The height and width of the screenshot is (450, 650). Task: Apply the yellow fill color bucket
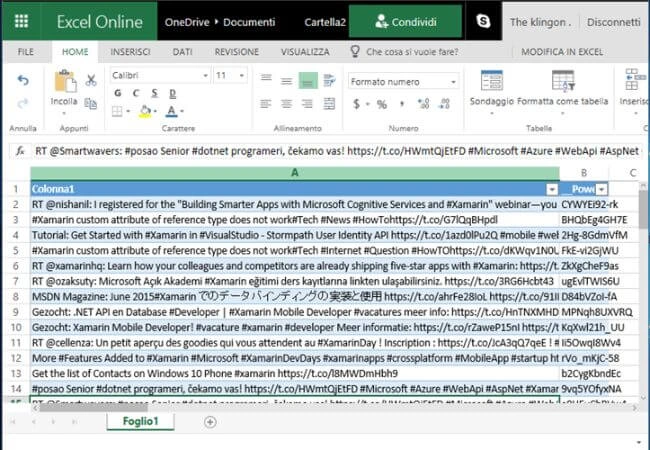146,111
